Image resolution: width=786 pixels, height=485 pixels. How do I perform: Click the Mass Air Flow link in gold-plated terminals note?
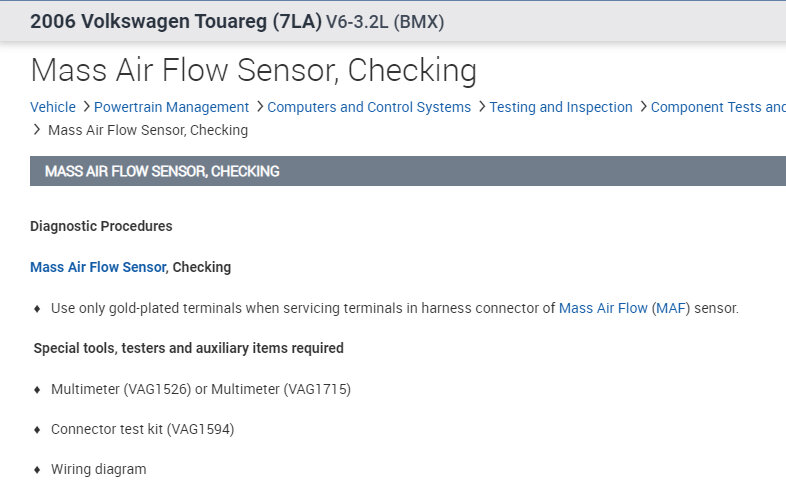pos(603,308)
